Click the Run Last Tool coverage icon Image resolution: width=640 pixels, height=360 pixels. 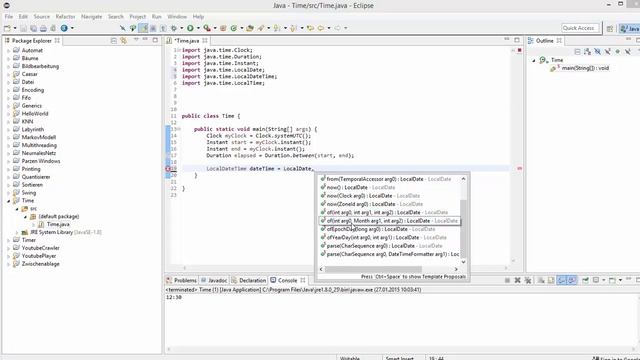(207, 28)
